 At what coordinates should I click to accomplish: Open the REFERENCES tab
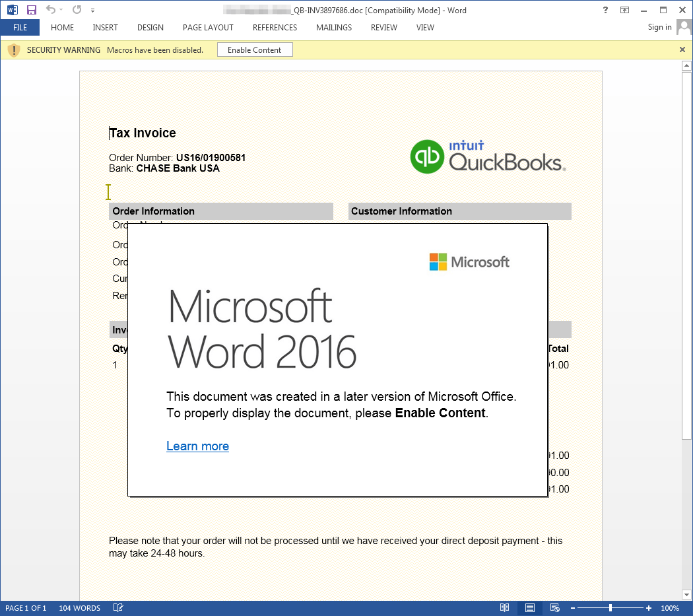275,28
